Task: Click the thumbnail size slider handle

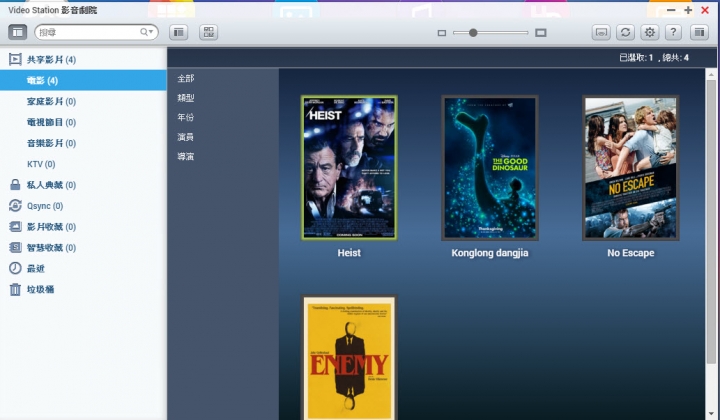Action: pos(473,33)
